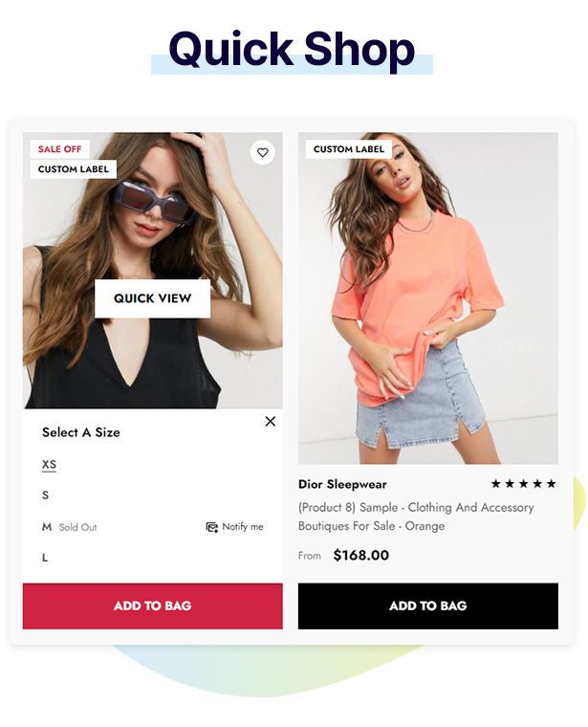This screenshot has width=588, height=727.
Task: Click Custom Label badge on orange shirt product
Action: point(349,149)
